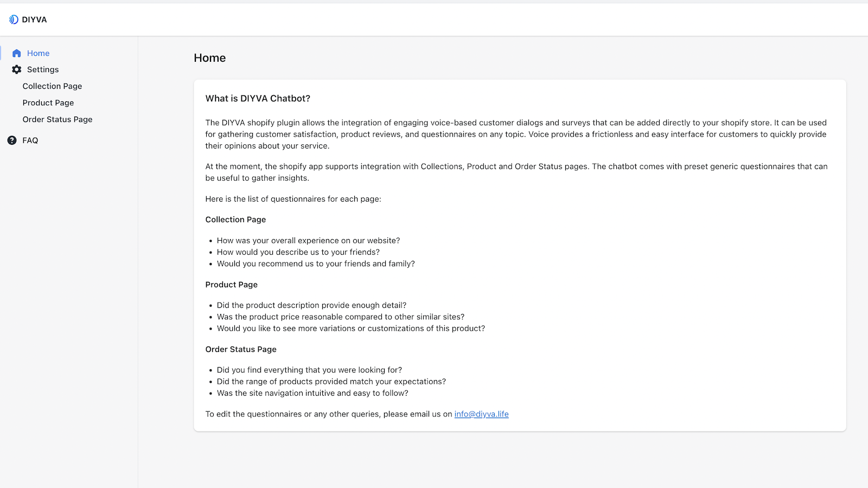Click 'Was the site navigation intuitive' question
The image size is (868, 488).
[x=312, y=393]
